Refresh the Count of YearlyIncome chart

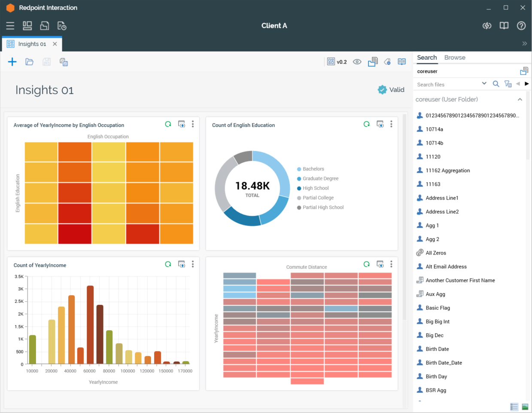click(x=168, y=264)
